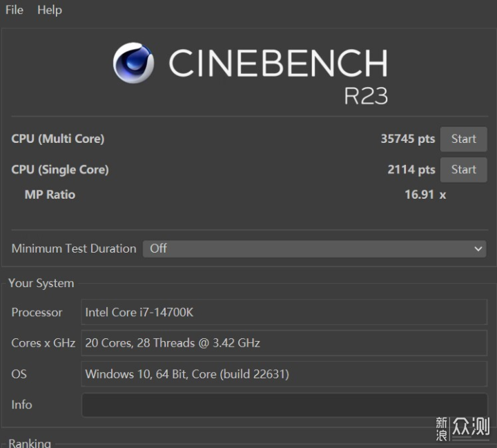The width and height of the screenshot is (497, 448).
Task: Click the CPU (Multi Core) label
Action: 58,139
